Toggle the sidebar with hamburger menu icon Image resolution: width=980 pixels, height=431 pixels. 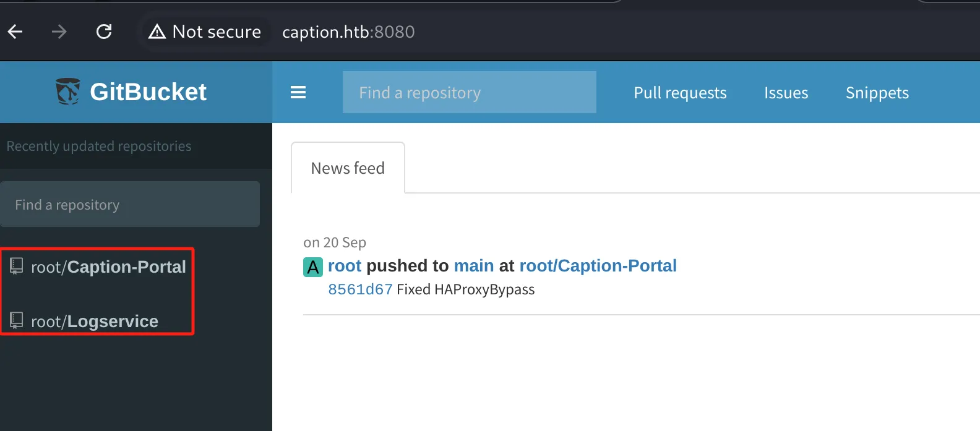(298, 92)
